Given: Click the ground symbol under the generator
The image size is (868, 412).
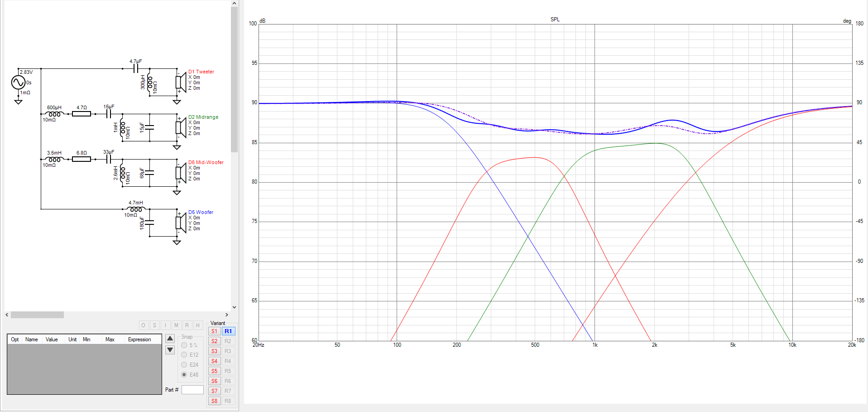Looking at the screenshot, I should pos(18,102).
